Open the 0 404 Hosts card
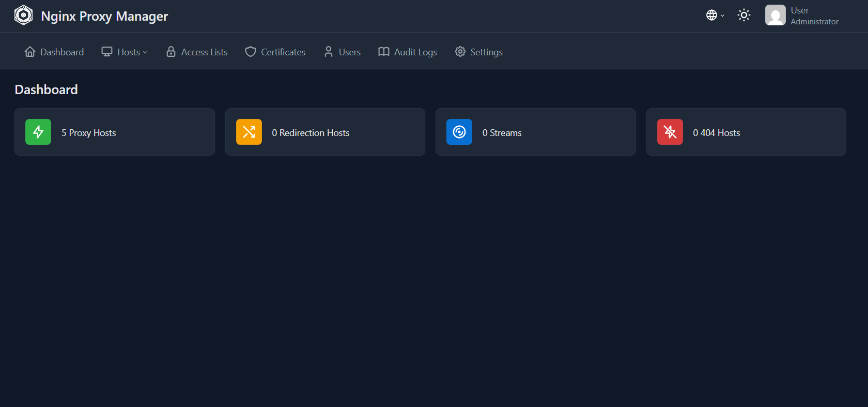The image size is (868, 407). (746, 132)
